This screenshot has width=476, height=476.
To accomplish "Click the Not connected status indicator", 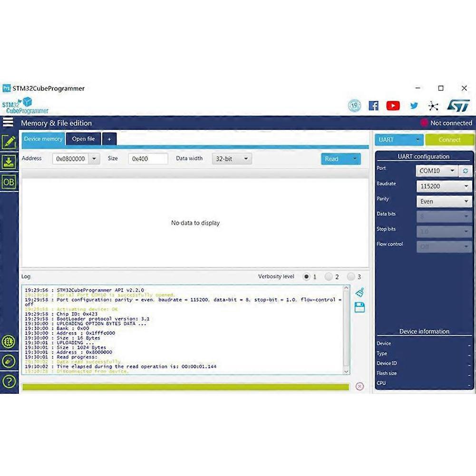I will point(446,123).
